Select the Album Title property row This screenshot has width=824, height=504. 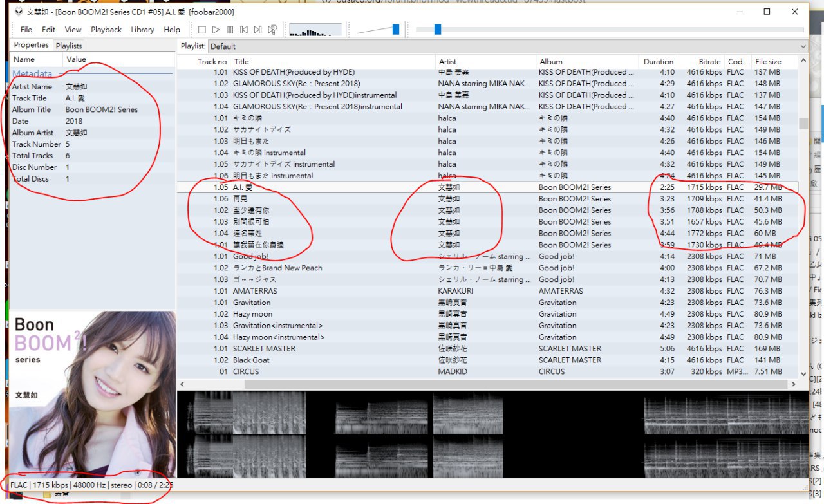click(x=93, y=109)
